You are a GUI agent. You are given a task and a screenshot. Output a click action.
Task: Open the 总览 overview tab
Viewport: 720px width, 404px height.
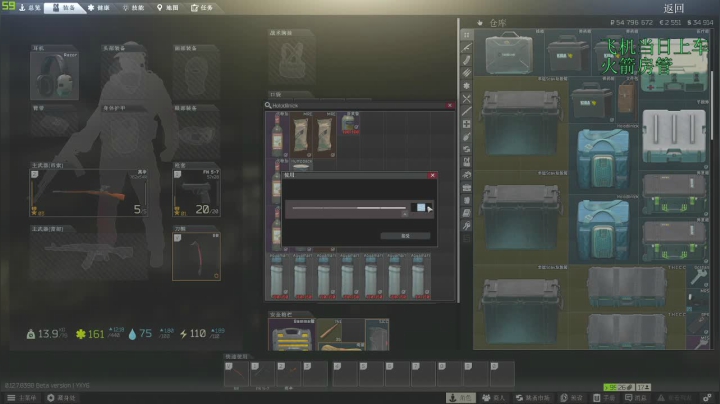(x=30, y=7)
